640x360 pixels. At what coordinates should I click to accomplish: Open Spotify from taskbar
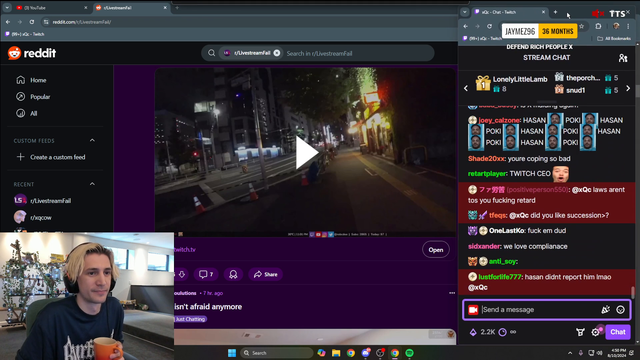click(x=409, y=353)
